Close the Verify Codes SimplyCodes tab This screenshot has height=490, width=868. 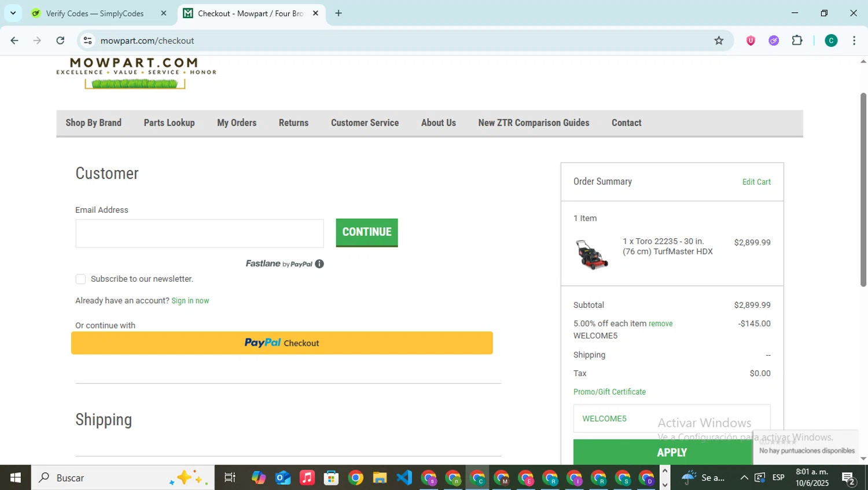click(164, 13)
